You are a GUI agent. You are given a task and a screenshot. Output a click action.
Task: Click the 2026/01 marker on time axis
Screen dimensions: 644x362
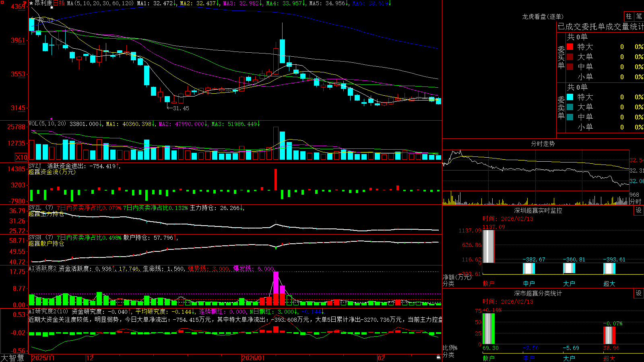coord(253,358)
